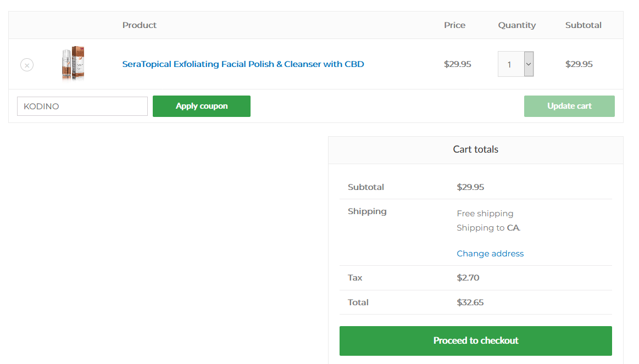
Task: Select the Product column header
Action: coord(140,25)
